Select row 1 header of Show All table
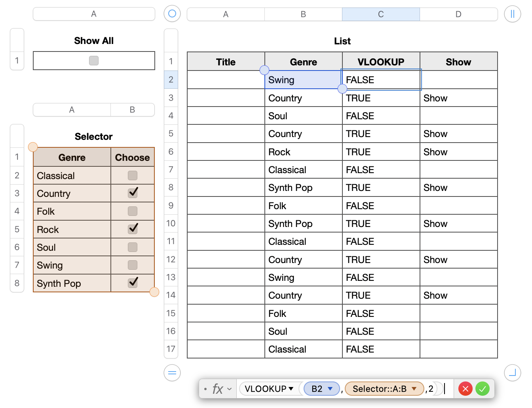Viewport: 532px width, 408px height. click(x=17, y=61)
